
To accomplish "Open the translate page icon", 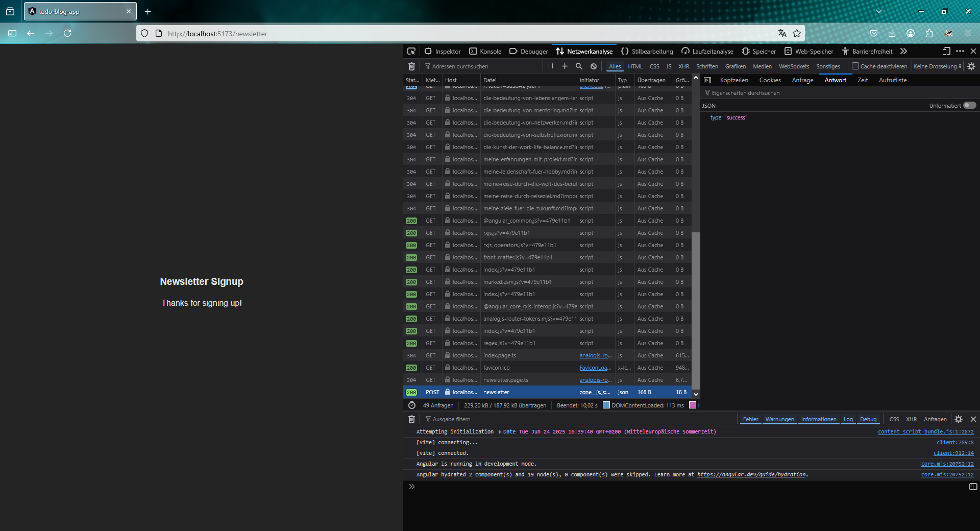I will pyautogui.click(x=782, y=33).
